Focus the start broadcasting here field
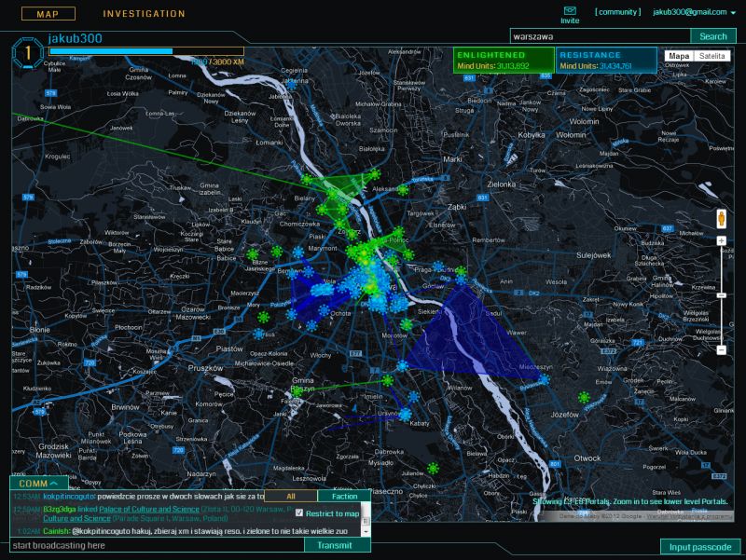The image size is (746, 560). pos(157,545)
